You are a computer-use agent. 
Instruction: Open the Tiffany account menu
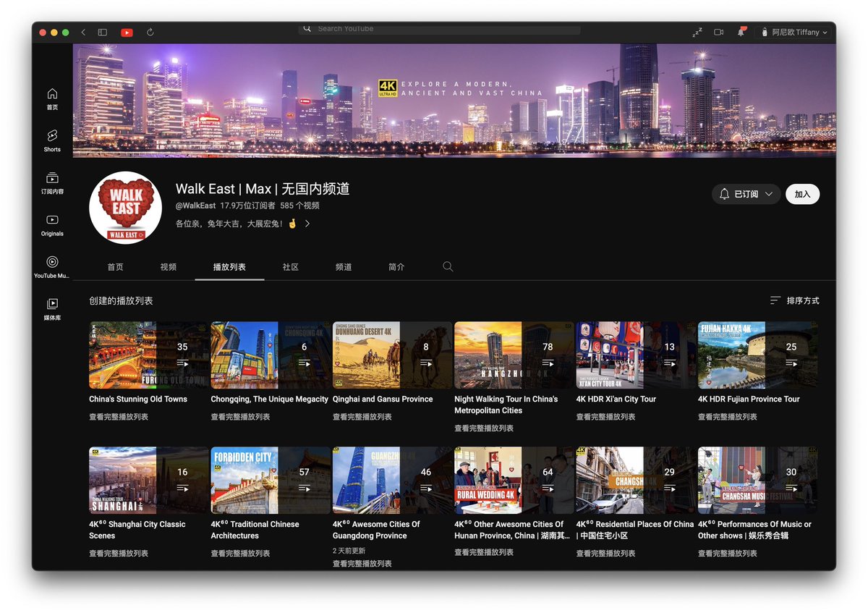click(x=793, y=33)
